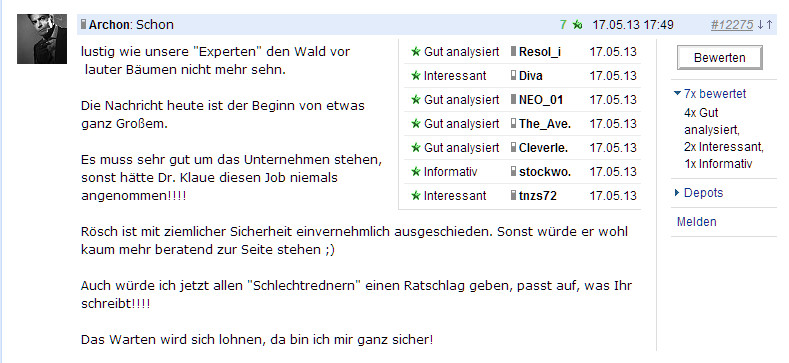This screenshot has height=363, width=789.
Task: Click the up arrow next to #12275
Action: tap(769, 25)
